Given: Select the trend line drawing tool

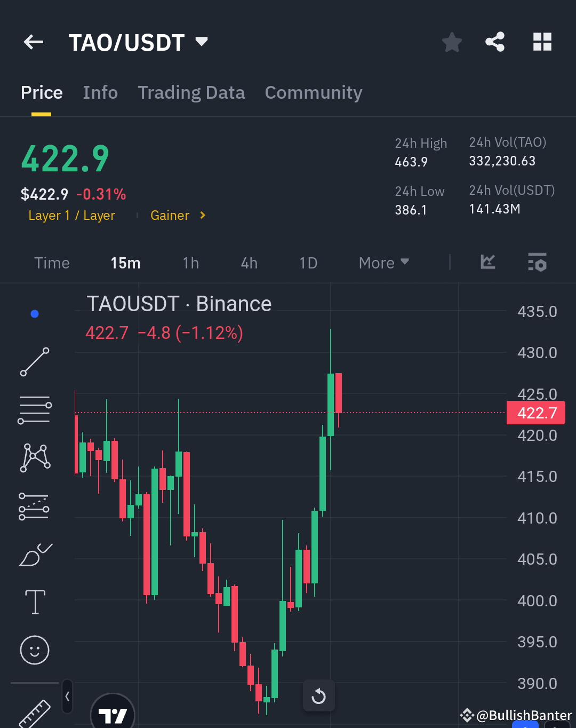Looking at the screenshot, I should [x=34, y=362].
